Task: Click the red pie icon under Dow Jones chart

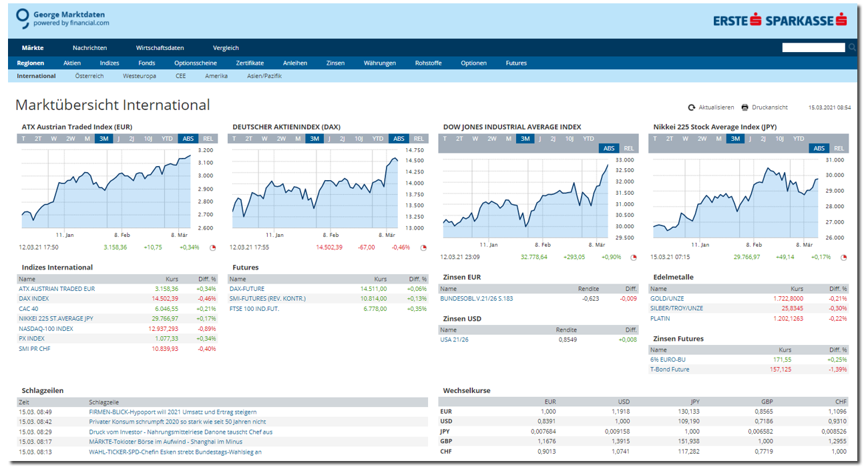Action: coord(634,257)
